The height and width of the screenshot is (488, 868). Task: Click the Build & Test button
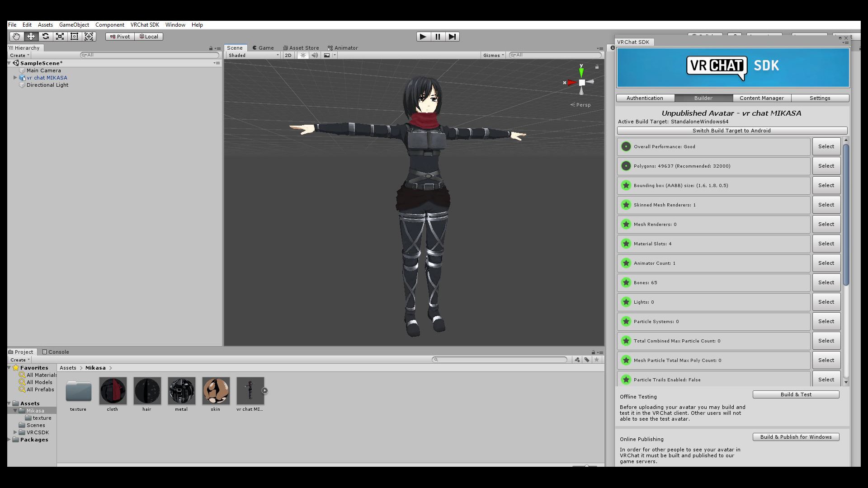[796, 394]
